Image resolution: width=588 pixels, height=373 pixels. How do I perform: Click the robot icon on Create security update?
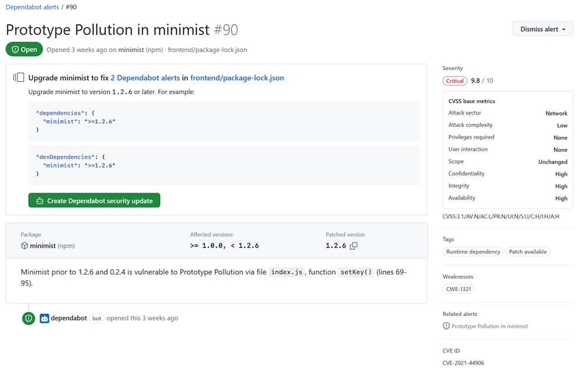[40, 201]
